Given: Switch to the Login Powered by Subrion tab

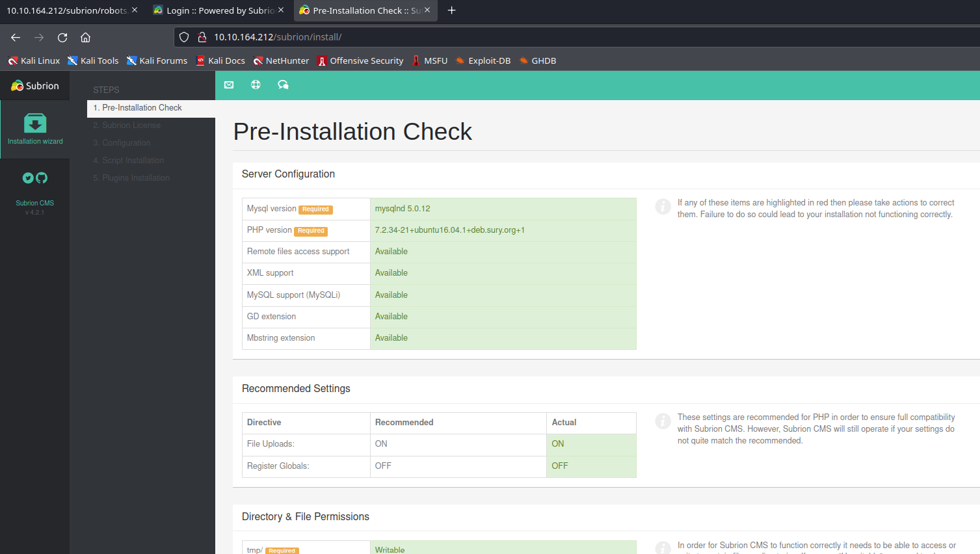Looking at the screenshot, I should (x=219, y=10).
